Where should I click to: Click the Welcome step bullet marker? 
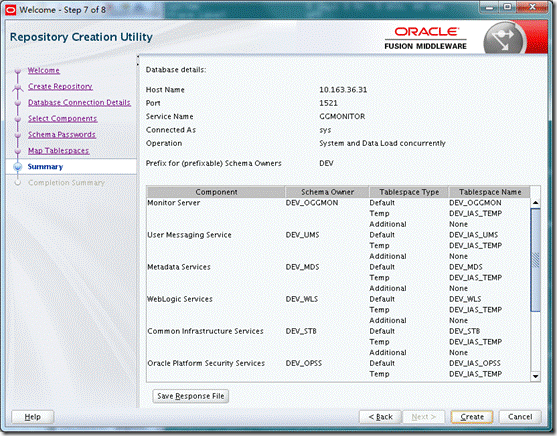pyautogui.click(x=17, y=71)
